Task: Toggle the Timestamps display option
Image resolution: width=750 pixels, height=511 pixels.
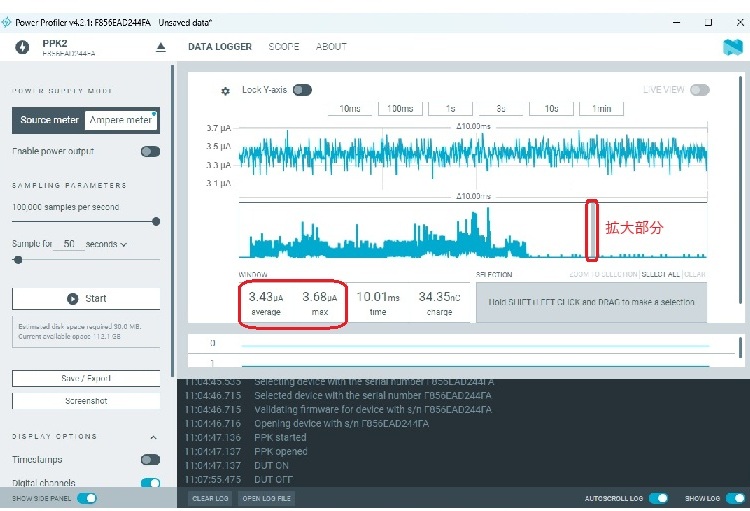Action: (150, 460)
